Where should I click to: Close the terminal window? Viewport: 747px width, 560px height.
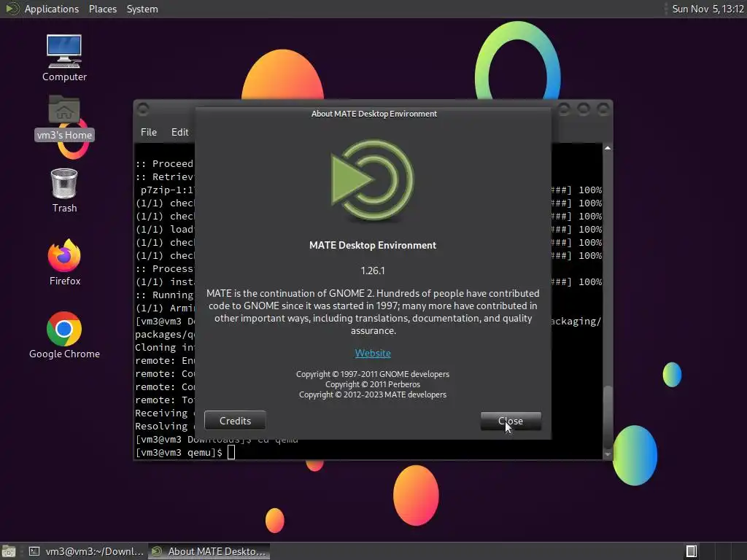[603, 109]
